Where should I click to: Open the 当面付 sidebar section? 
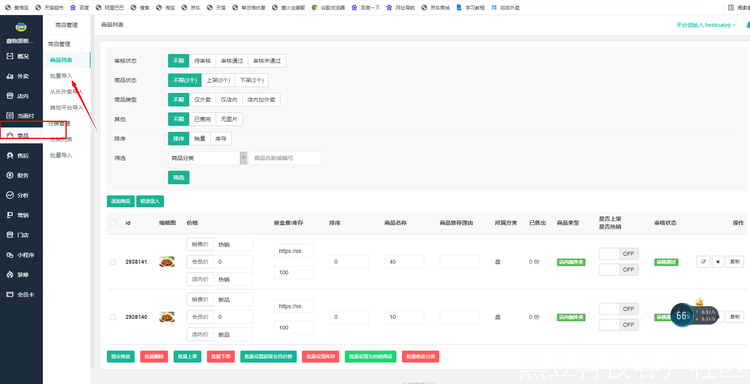coord(21,116)
